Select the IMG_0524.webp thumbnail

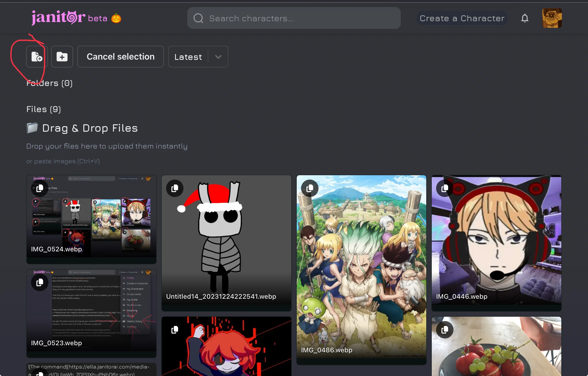[91, 219]
